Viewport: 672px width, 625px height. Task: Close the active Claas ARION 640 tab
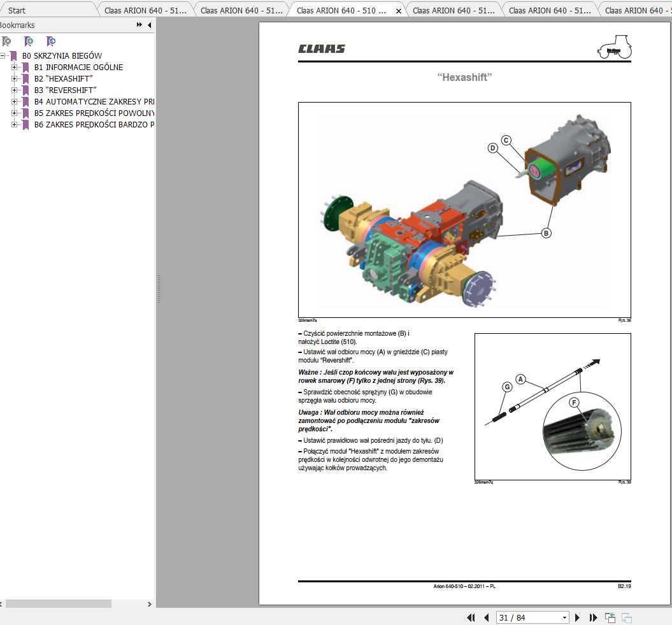pyautogui.click(x=398, y=10)
